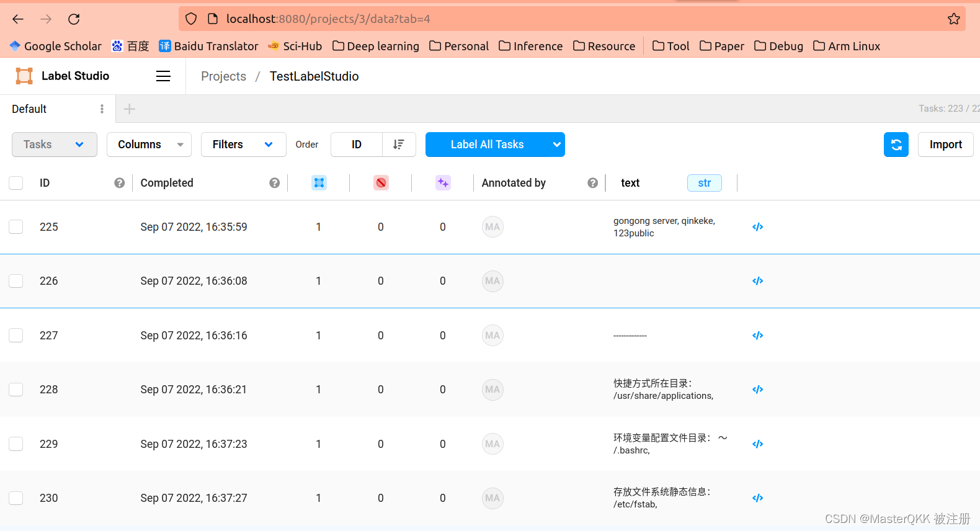Screen dimensions: 980x531
Task: Open Default tab options (three dots)
Action: click(x=102, y=109)
